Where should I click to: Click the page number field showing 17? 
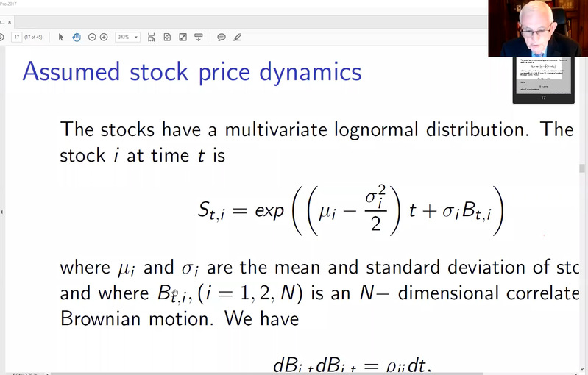coord(16,37)
